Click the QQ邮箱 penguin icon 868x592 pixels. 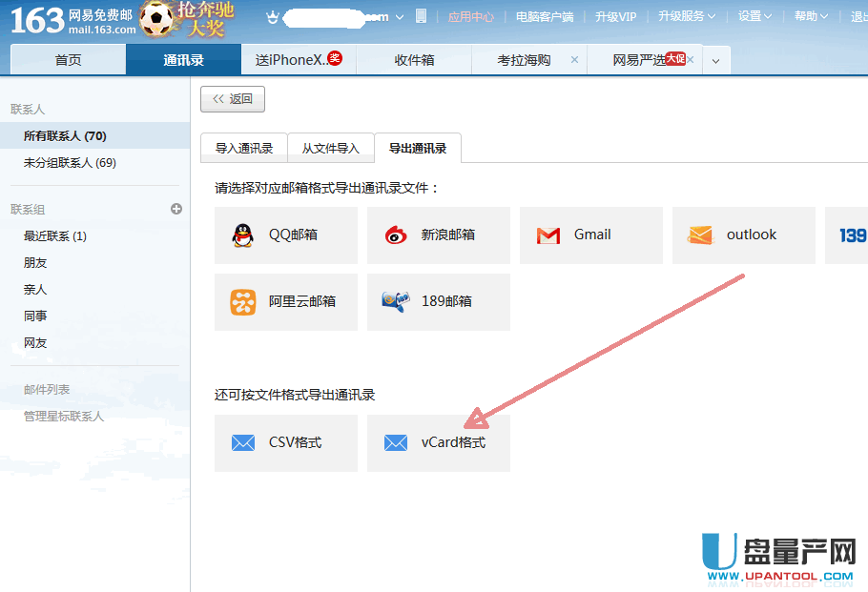(243, 235)
